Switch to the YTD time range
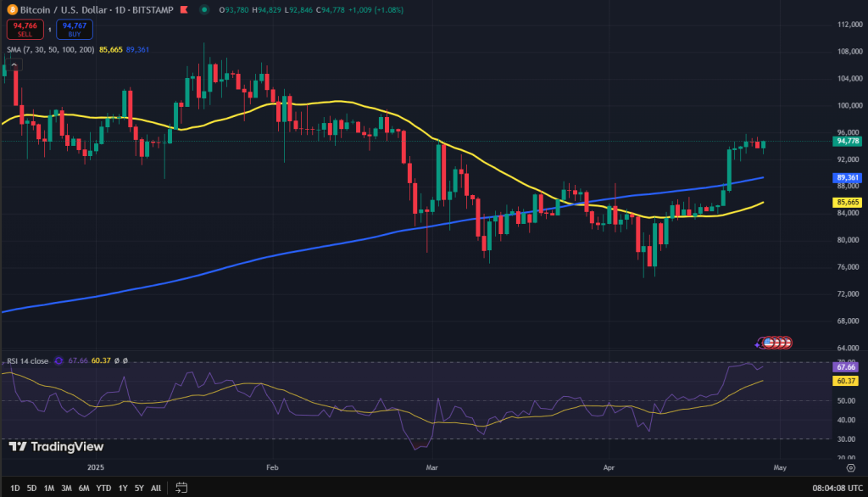The image size is (868, 497). pyautogui.click(x=103, y=489)
